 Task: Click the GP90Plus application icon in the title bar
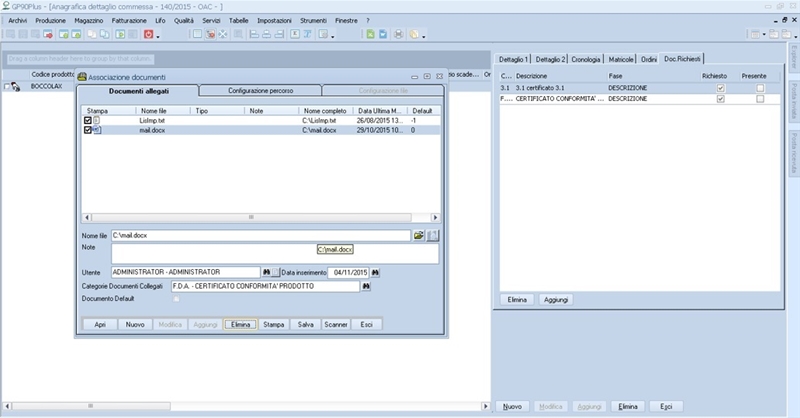tap(6, 6)
